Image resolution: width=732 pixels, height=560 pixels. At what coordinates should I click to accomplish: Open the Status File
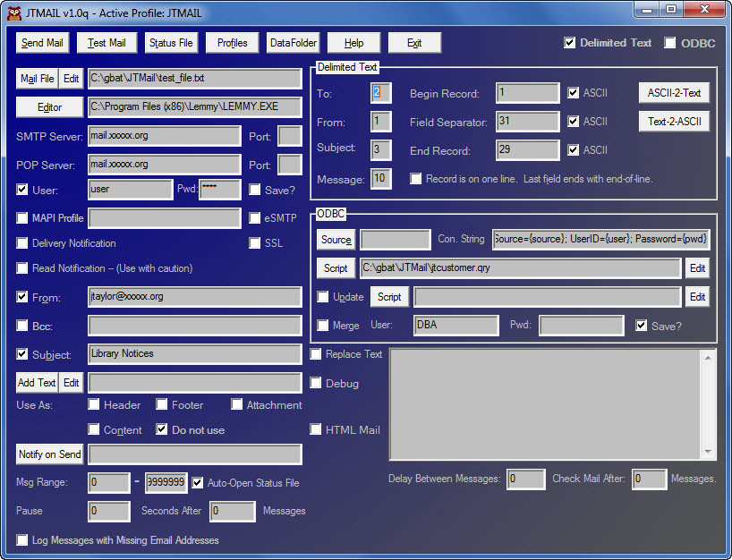tap(171, 43)
